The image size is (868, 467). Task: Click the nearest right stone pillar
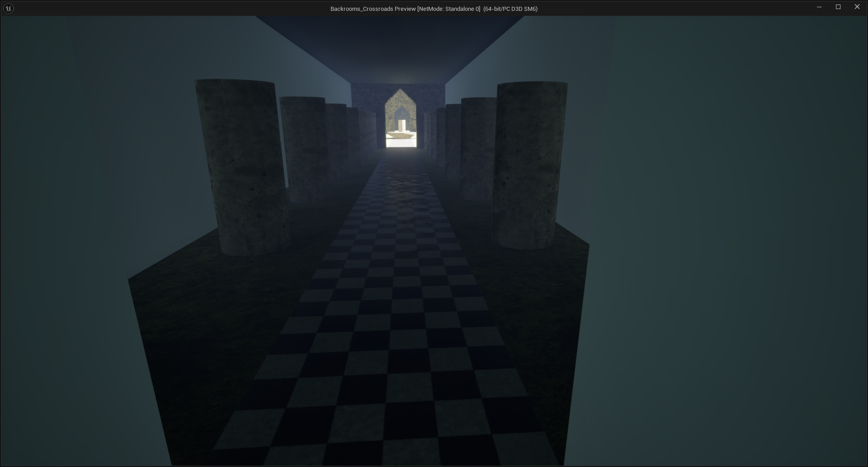click(x=528, y=165)
